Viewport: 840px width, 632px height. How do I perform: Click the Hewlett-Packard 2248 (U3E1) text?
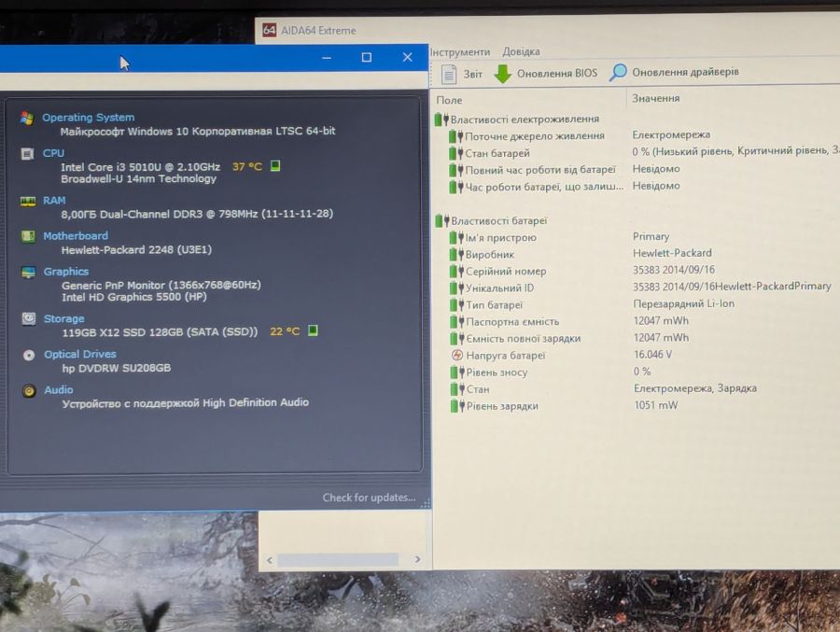136,250
